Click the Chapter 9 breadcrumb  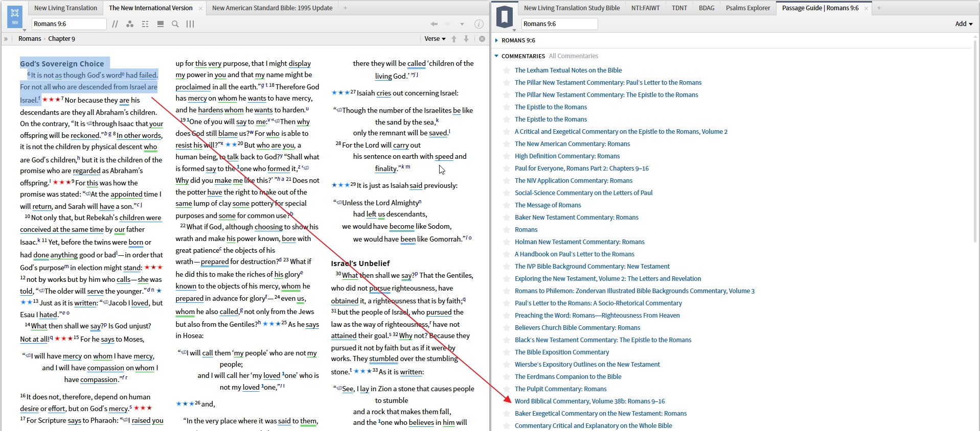click(61, 39)
